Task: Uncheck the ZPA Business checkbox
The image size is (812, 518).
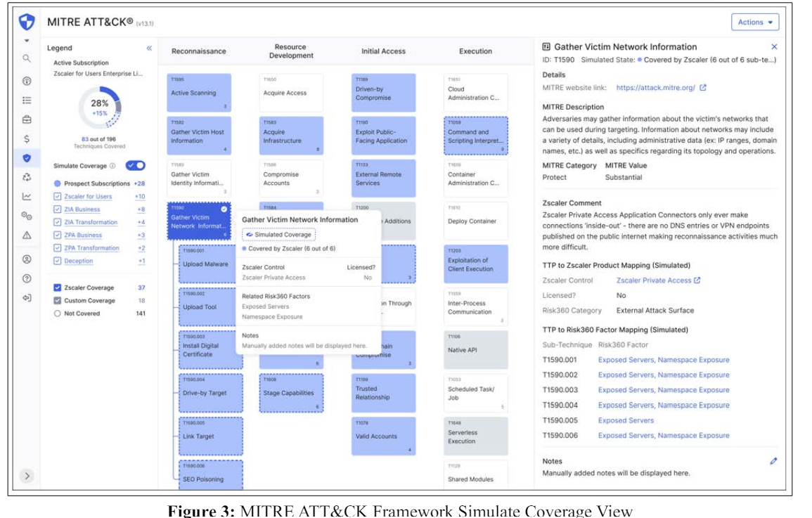Action: 58,235
